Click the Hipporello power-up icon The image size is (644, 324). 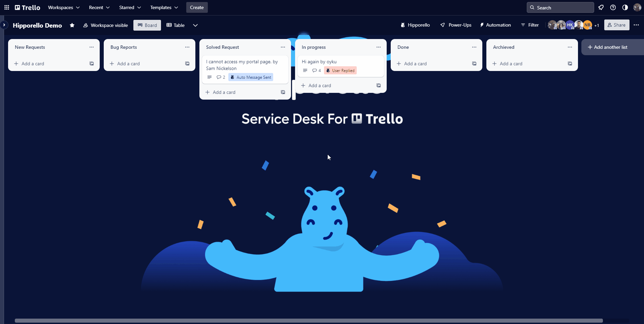tap(403, 25)
